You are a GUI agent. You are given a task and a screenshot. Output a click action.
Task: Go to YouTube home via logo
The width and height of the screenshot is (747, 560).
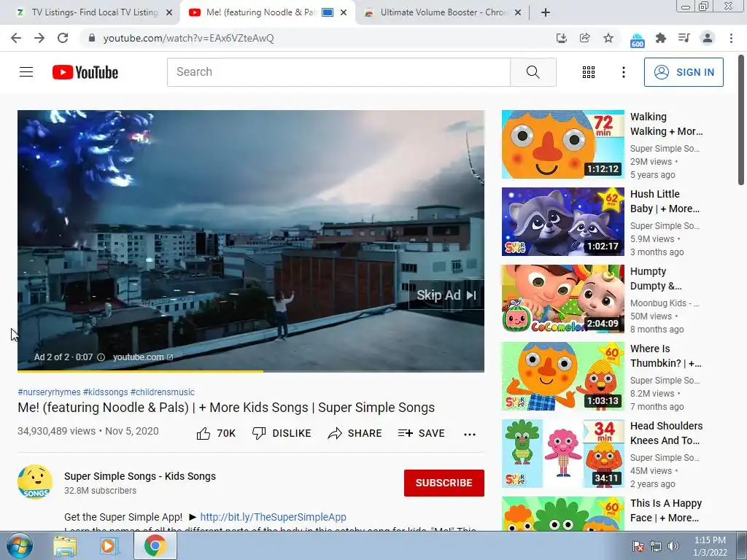(85, 72)
